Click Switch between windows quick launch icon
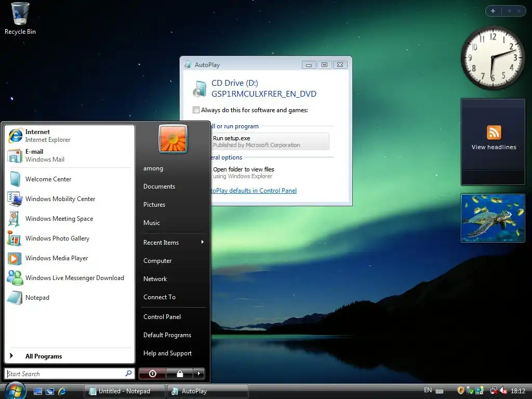Image resolution: width=532 pixels, height=399 pixels. [50, 391]
